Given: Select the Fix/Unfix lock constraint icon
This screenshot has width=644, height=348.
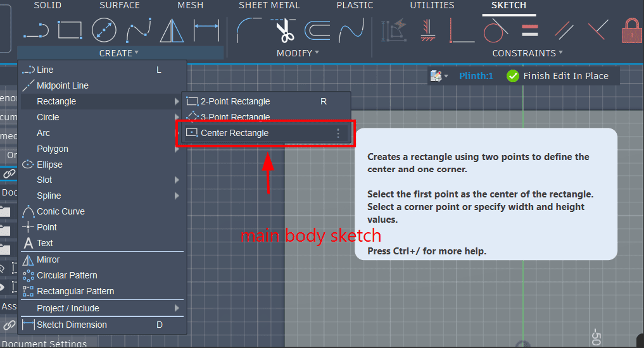Looking at the screenshot, I should tap(632, 30).
